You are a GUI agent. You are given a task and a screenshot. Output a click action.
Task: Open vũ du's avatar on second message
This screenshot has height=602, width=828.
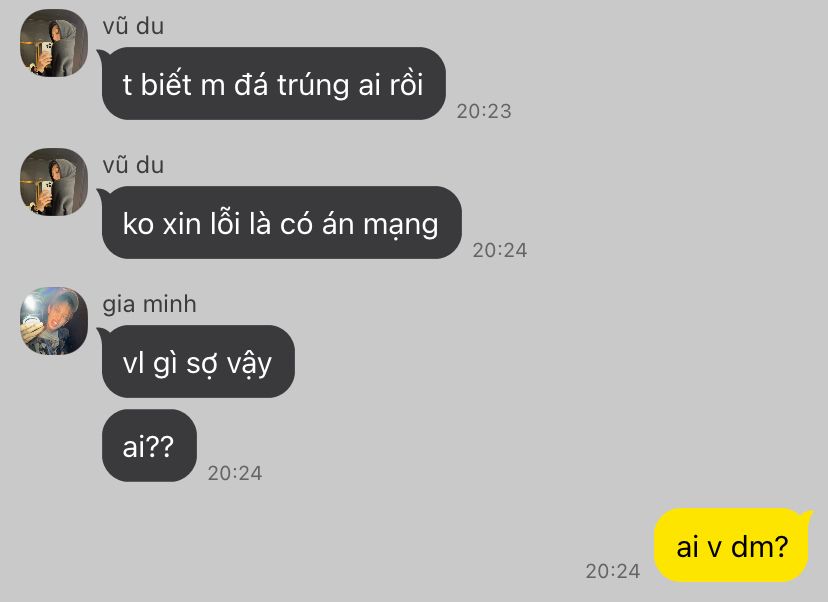click(x=54, y=182)
